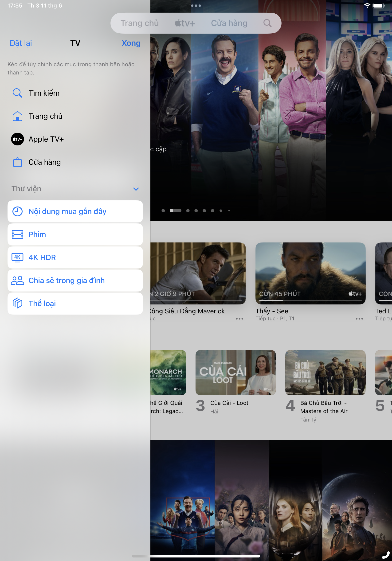Select Nội dung mua gần đây row
This screenshot has height=561, width=392.
click(75, 212)
